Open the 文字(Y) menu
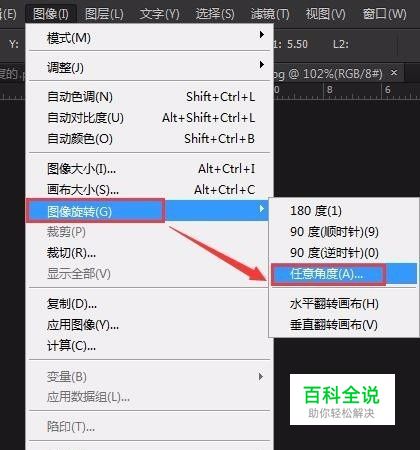Viewport: 420px width, 450px height. (x=159, y=14)
